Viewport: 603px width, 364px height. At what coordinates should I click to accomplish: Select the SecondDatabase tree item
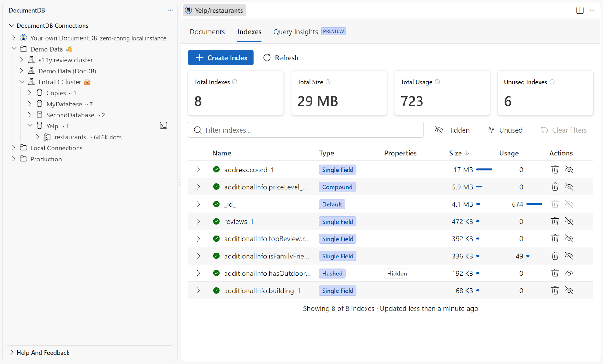pyautogui.click(x=70, y=115)
